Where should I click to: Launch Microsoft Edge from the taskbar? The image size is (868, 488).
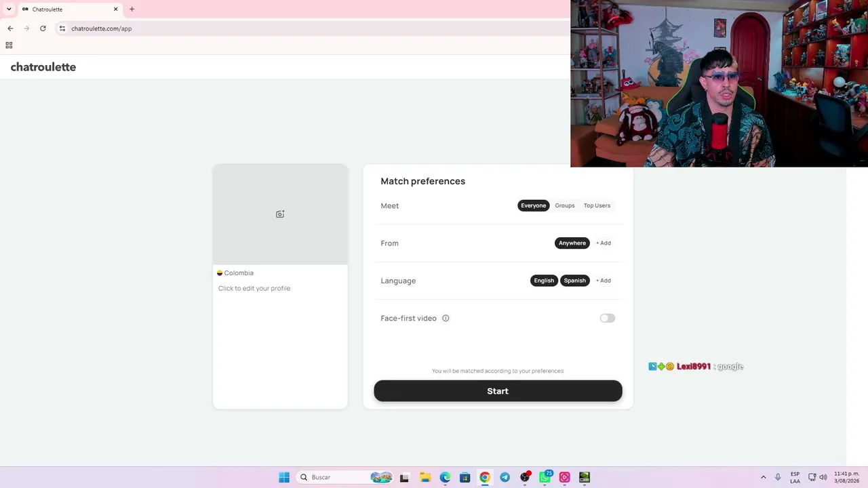point(445,477)
